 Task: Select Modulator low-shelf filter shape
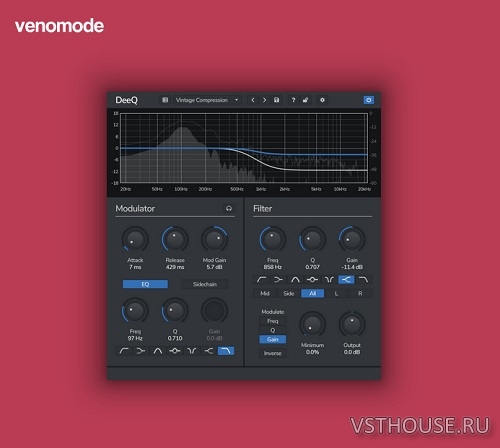[141, 351]
